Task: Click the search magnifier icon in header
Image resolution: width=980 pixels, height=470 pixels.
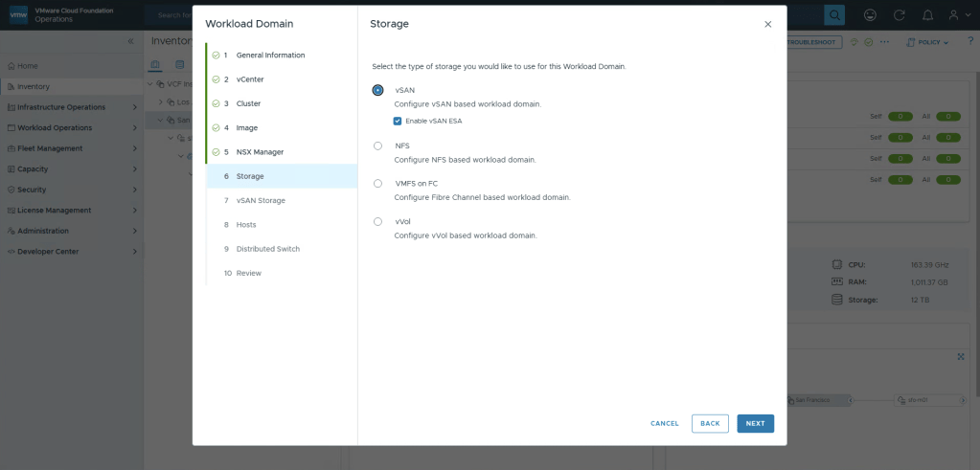Action: [x=834, y=15]
